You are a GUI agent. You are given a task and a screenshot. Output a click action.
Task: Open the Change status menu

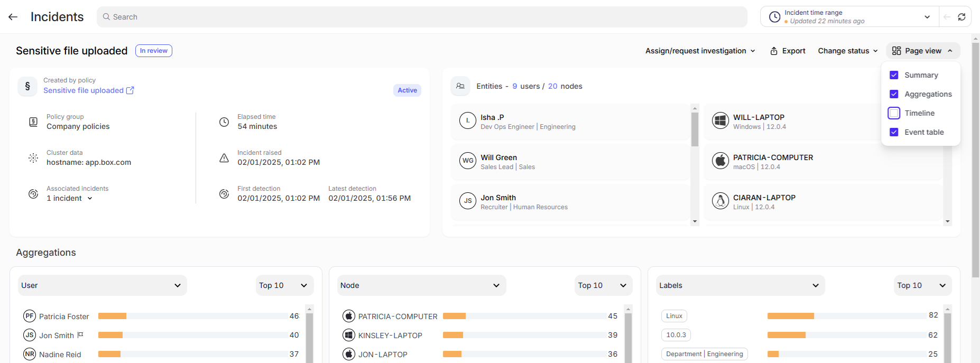pyautogui.click(x=847, y=51)
